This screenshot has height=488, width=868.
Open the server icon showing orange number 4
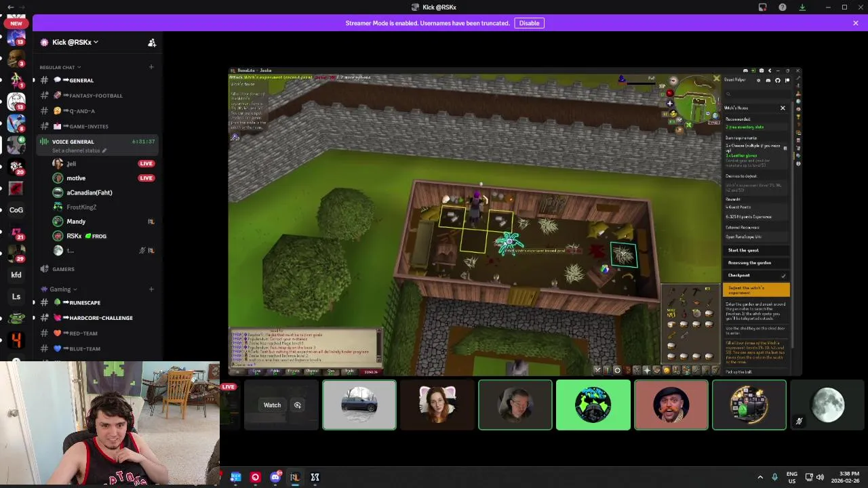(x=16, y=340)
